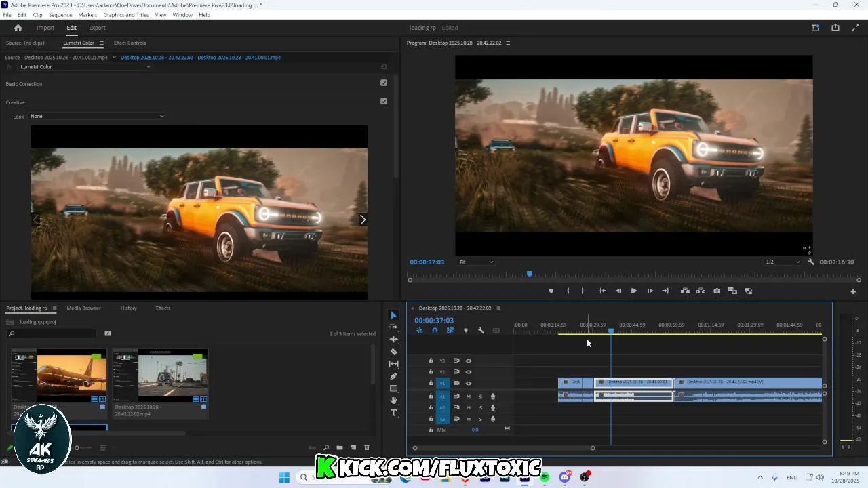This screenshot has height=488, width=868.
Task: Click the New Item icon in Project panel
Action: pyautogui.click(x=353, y=447)
